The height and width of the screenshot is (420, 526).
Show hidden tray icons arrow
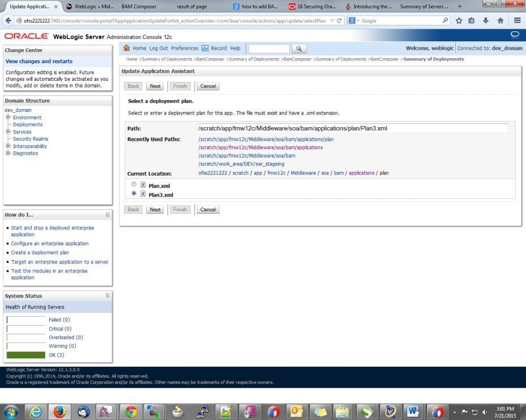pyautogui.click(x=455, y=412)
